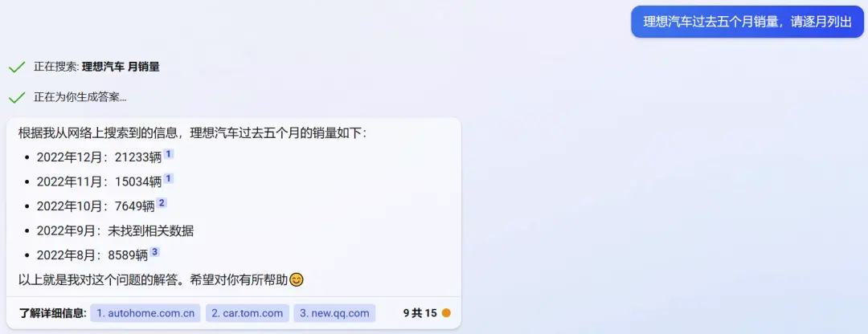The height and width of the screenshot is (334, 868).
Task: Click the 2022年9月 未找到相关数据 line
Action: [115, 230]
